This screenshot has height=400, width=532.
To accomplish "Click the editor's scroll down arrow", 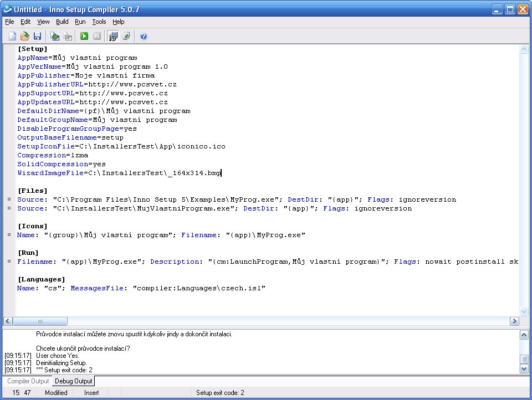I will point(524,311).
